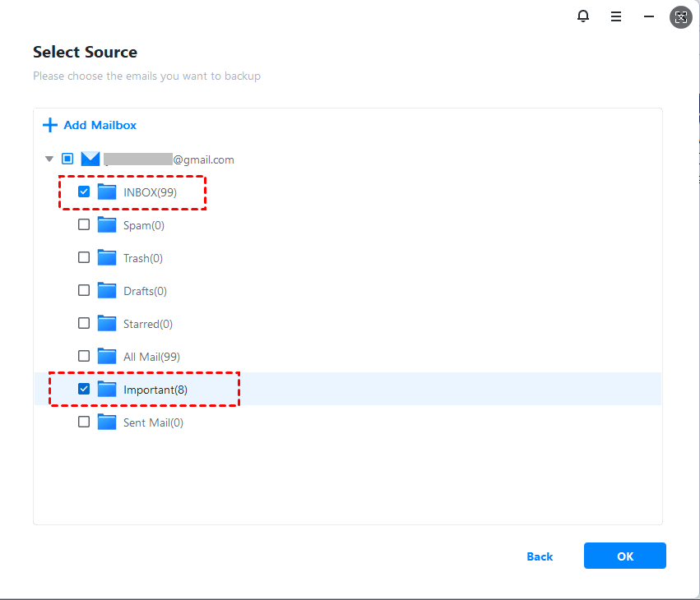The width and height of the screenshot is (700, 600).
Task: Uncheck the Important folder checkbox
Action: point(84,390)
